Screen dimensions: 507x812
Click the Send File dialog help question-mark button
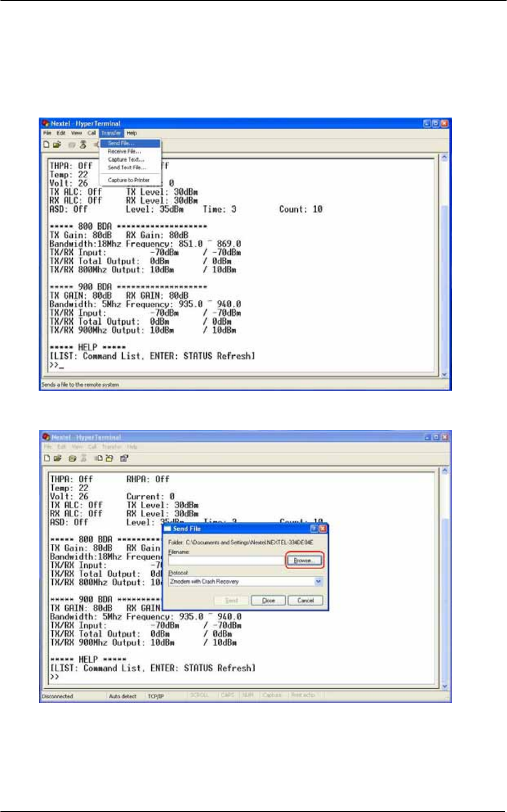314,528
